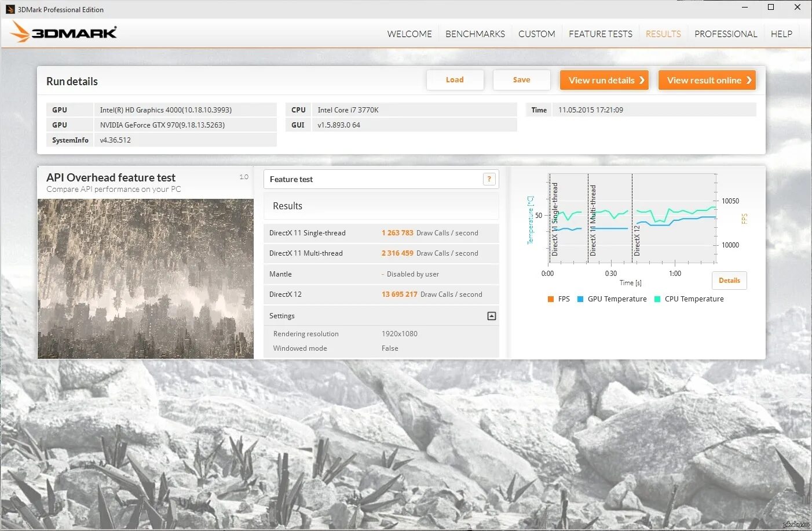The width and height of the screenshot is (812, 531).
Task: Open the PROFESSIONAL tab
Action: click(726, 34)
